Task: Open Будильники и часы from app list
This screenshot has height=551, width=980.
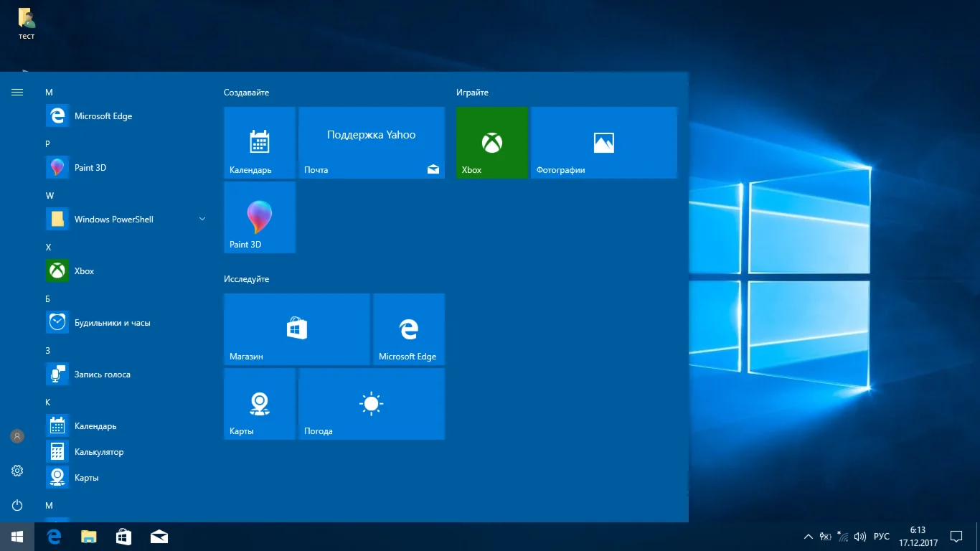Action: coord(112,323)
